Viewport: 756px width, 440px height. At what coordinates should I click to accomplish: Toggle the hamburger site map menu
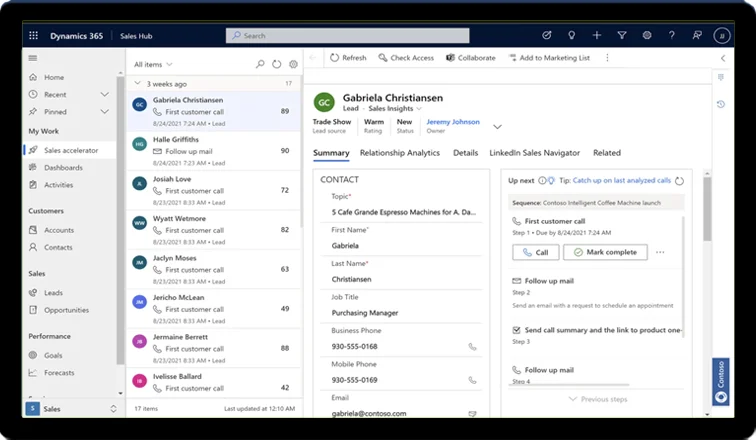pos(33,58)
